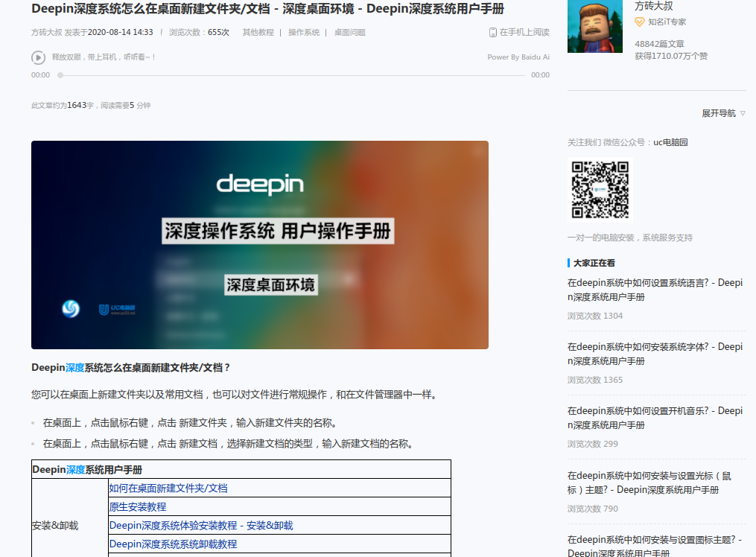This screenshot has height=557, width=756.
Task: Open article about 设置开机音乐 in deepin
Action: coord(655,418)
